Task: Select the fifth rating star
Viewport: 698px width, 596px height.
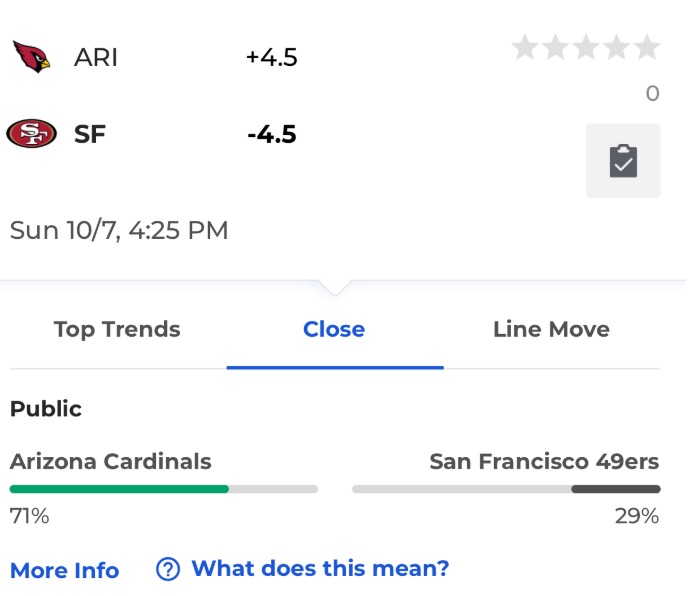Action: pyautogui.click(x=646, y=47)
